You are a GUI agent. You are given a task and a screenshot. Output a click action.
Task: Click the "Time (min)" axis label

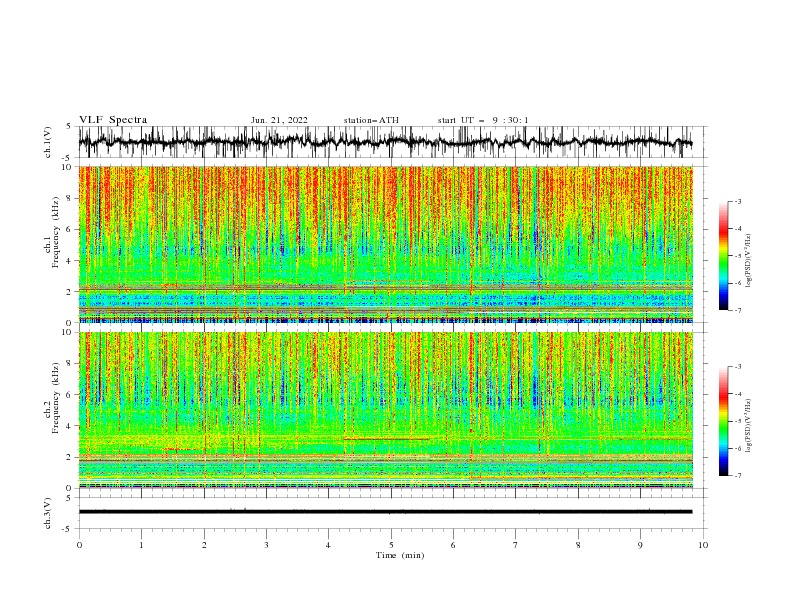click(400, 555)
